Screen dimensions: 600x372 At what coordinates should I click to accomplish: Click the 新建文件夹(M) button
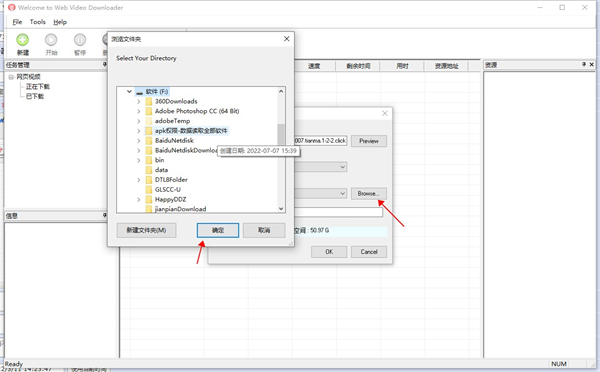point(146,230)
